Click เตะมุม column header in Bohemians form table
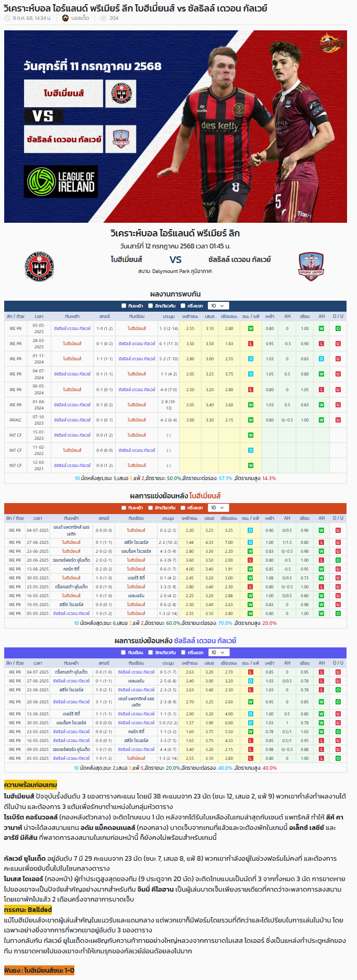This screenshot has height=980, width=357. [x=168, y=518]
